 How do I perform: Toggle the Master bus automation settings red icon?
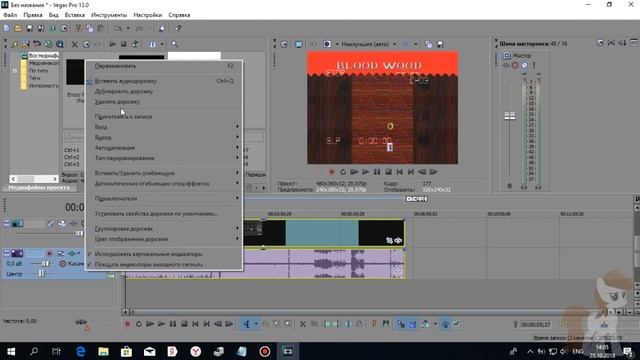(x=515, y=65)
